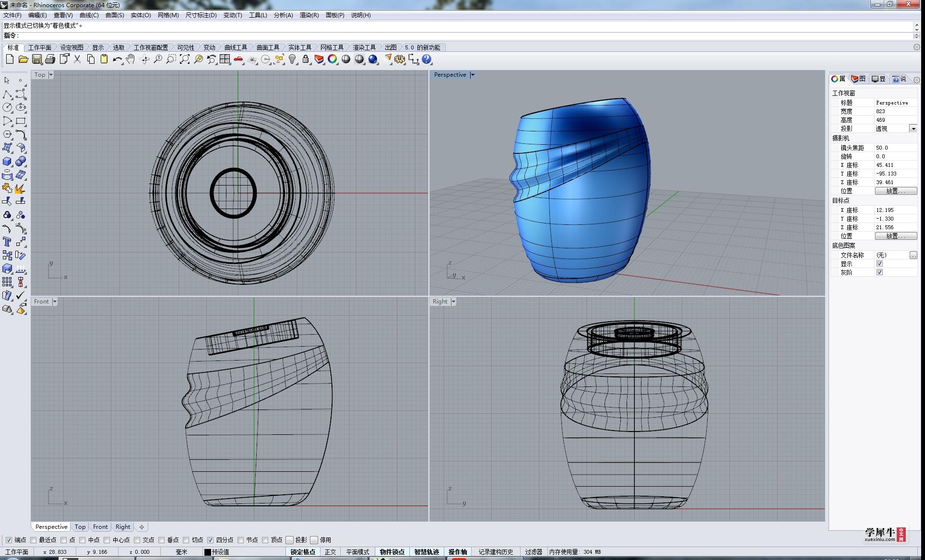Image resolution: width=925 pixels, height=560 pixels.
Task: Select the Rectangle tool in left toolbar
Action: 21,121
